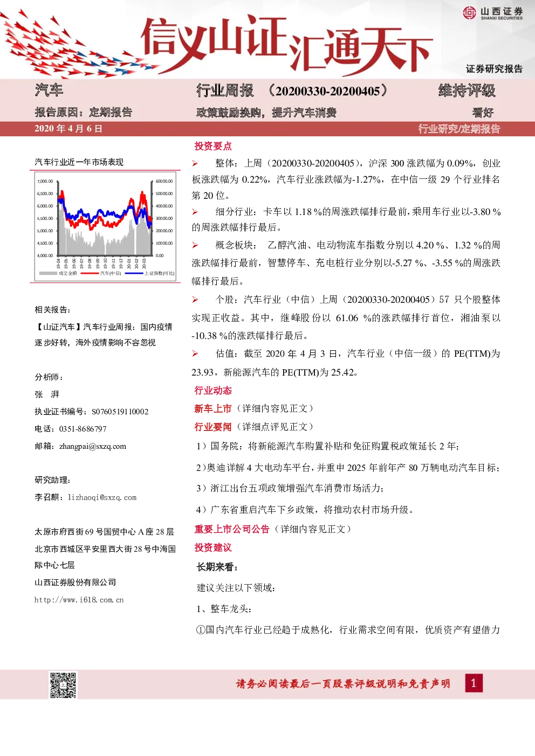Click news item 1）国务院 新能源汽车购置补贴
The height and width of the screenshot is (756, 535).
(328, 446)
